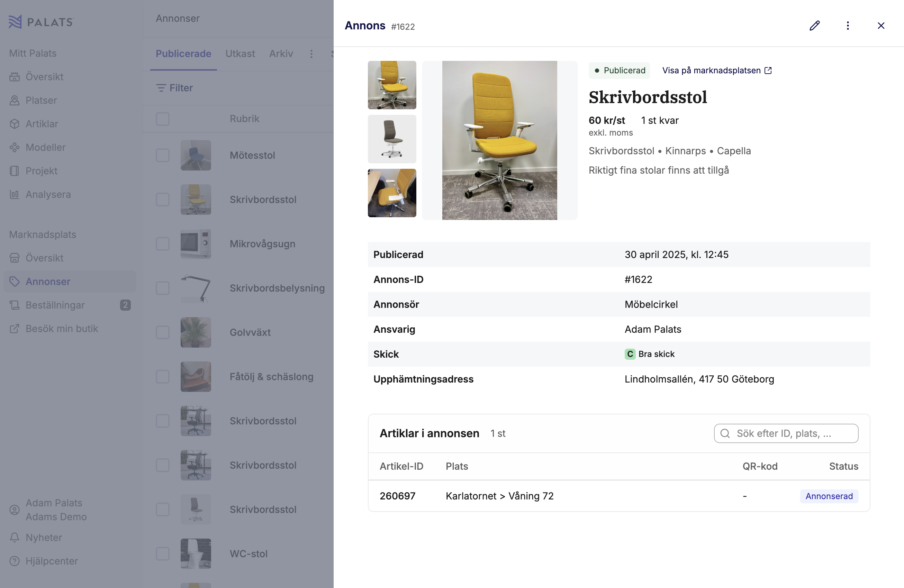Viewport: 904px width, 588px height.
Task: Open Artiklar in the sidebar
Action: (42, 124)
